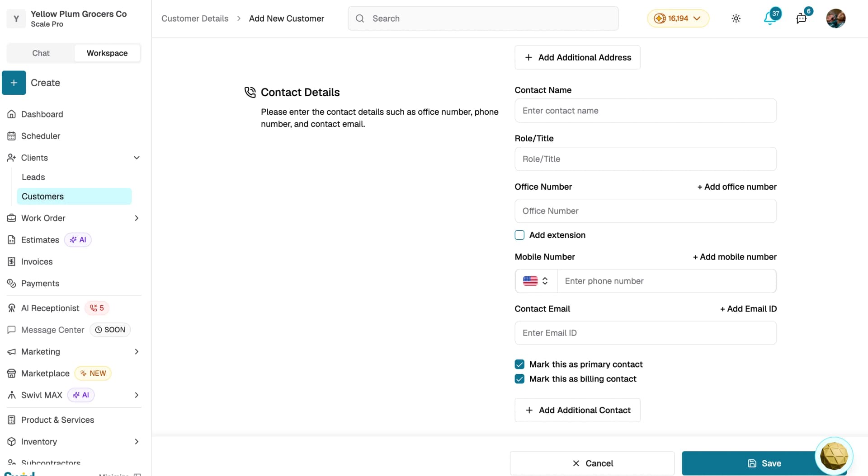Focus the Enter phone number field
The height and width of the screenshot is (476, 868).
tap(667, 281)
